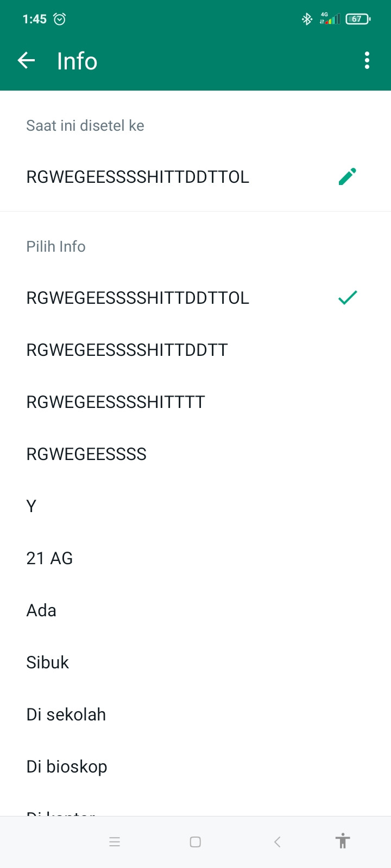Viewport: 391px width, 868px height.
Task: Tap the battery indicator in status bar
Action: click(x=357, y=19)
